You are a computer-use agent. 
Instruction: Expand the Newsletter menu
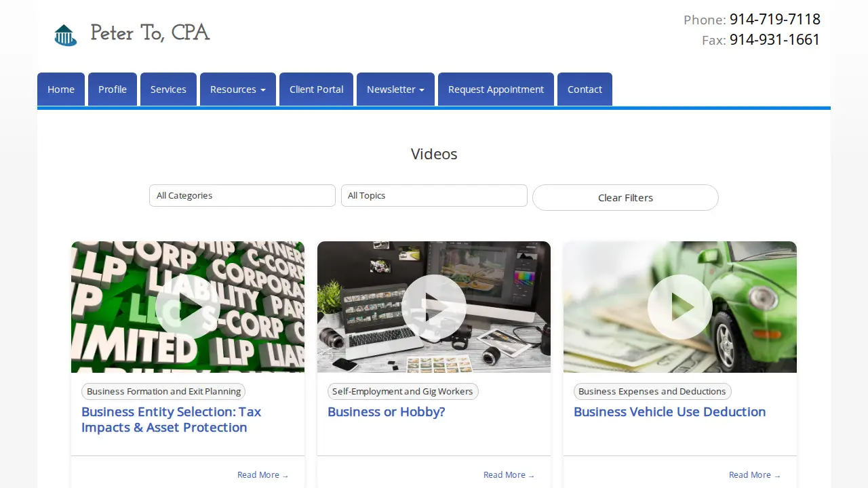[395, 89]
